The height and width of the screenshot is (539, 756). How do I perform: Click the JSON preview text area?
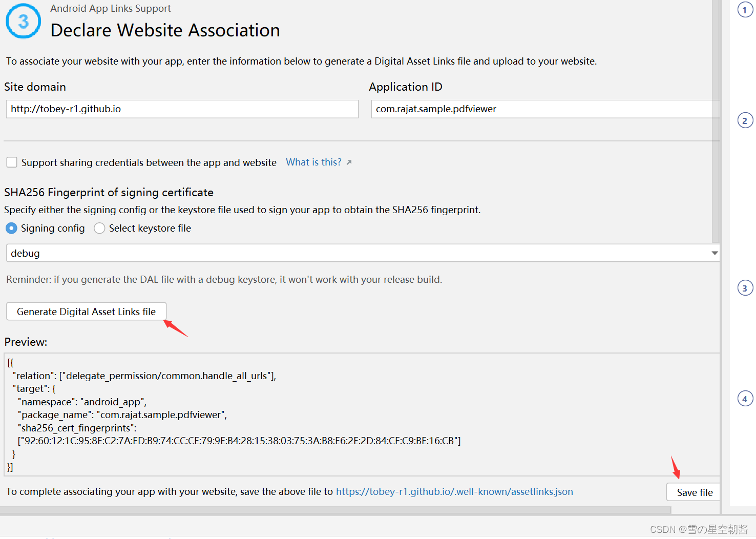[362, 414]
